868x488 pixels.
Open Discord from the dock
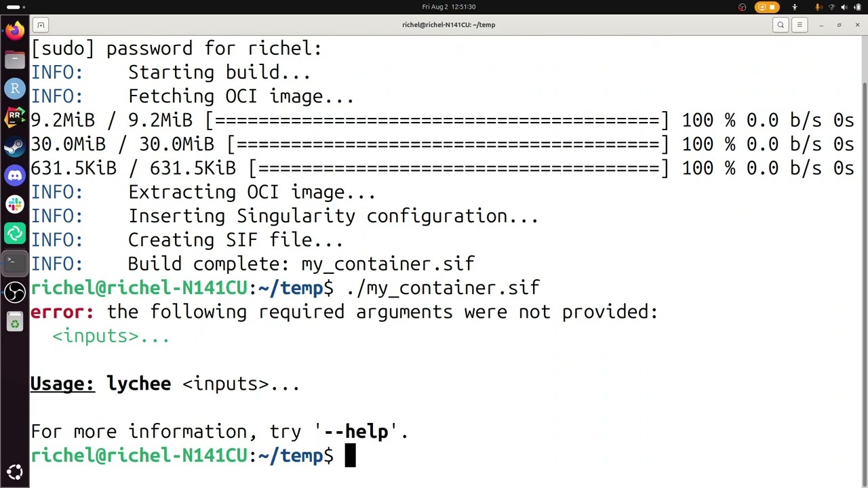pos(15,176)
